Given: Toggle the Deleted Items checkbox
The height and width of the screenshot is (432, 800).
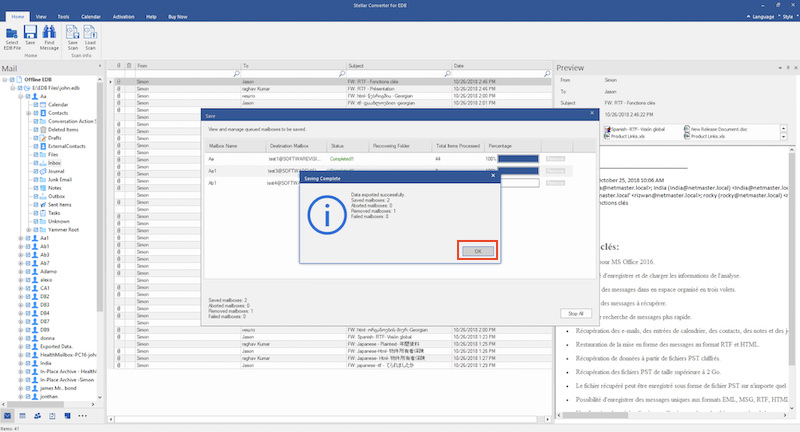Looking at the screenshot, I should click(36, 130).
